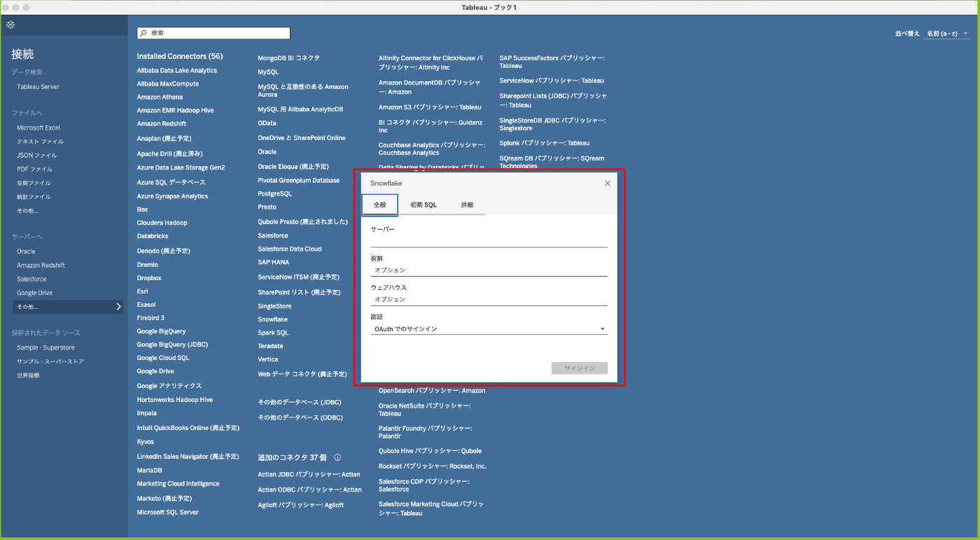Select Alibaba Data Lake Analytics connector

[177, 71]
